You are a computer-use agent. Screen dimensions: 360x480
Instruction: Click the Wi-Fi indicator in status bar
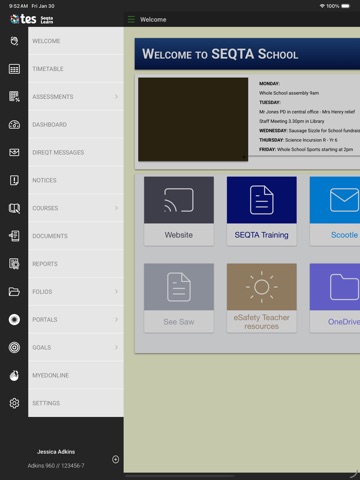coord(322,6)
